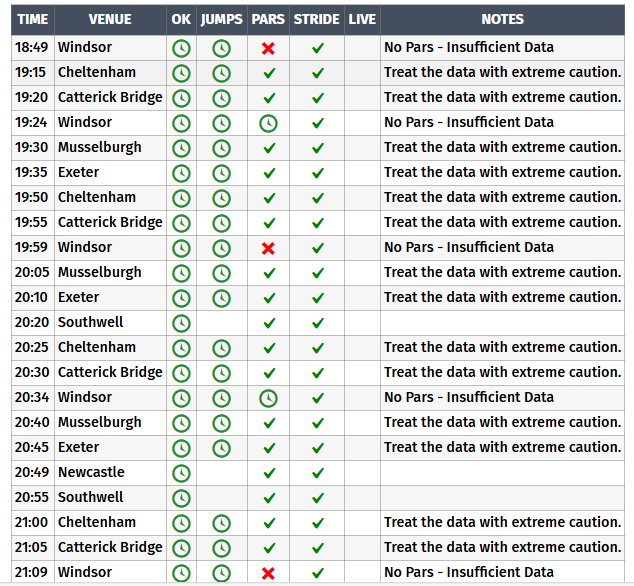Open the 19:35 Exeter venue entry
The height and width of the screenshot is (586, 634).
[x=79, y=172]
